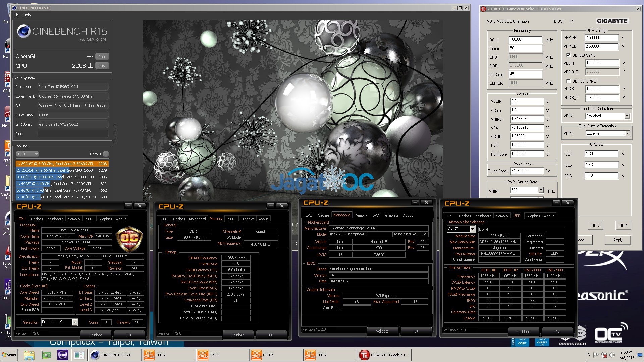Open the File menu in Cinebench

click(16, 15)
